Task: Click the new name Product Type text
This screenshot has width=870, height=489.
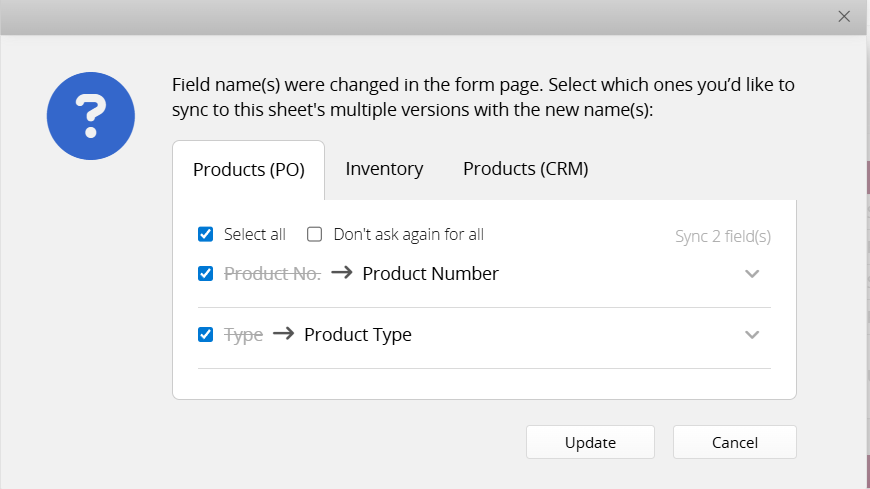Action: coord(358,335)
